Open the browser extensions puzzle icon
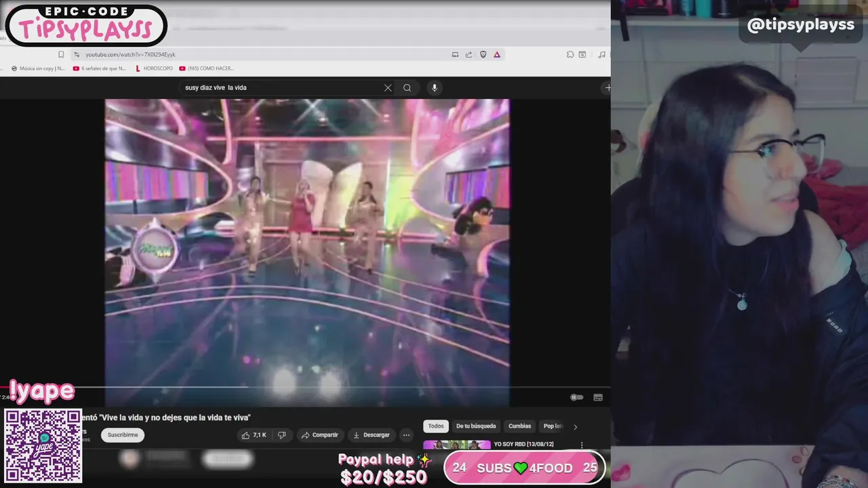The width and height of the screenshot is (868, 488). point(570,54)
